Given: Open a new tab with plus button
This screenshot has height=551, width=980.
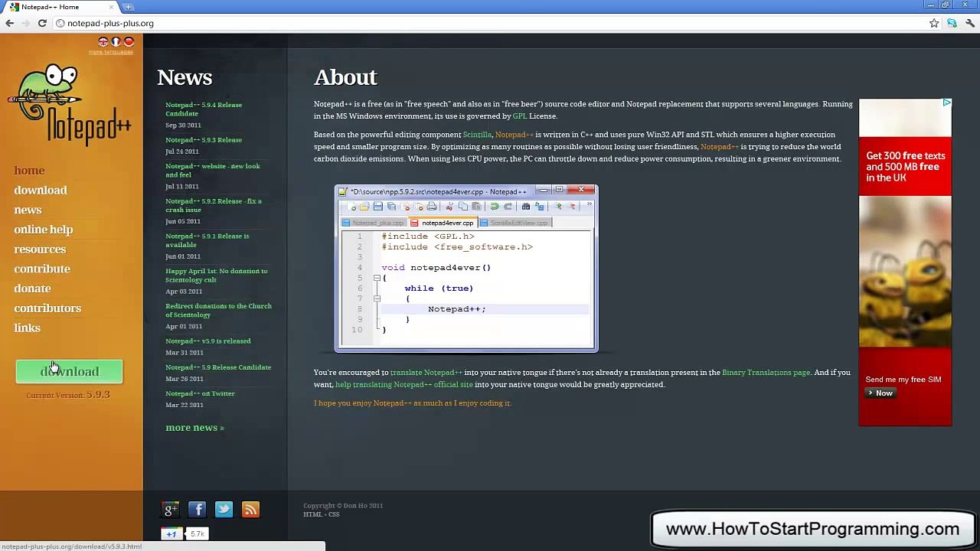Looking at the screenshot, I should tap(129, 7).
